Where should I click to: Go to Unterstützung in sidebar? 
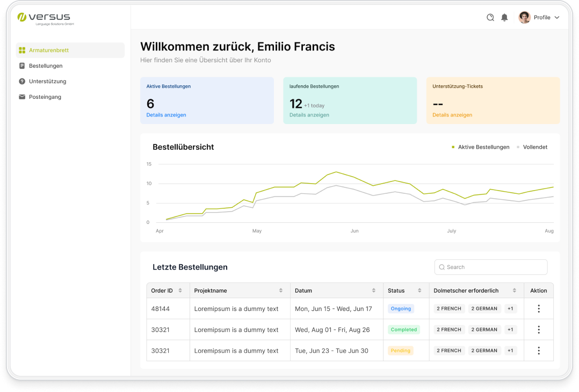pyautogui.click(x=47, y=82)
